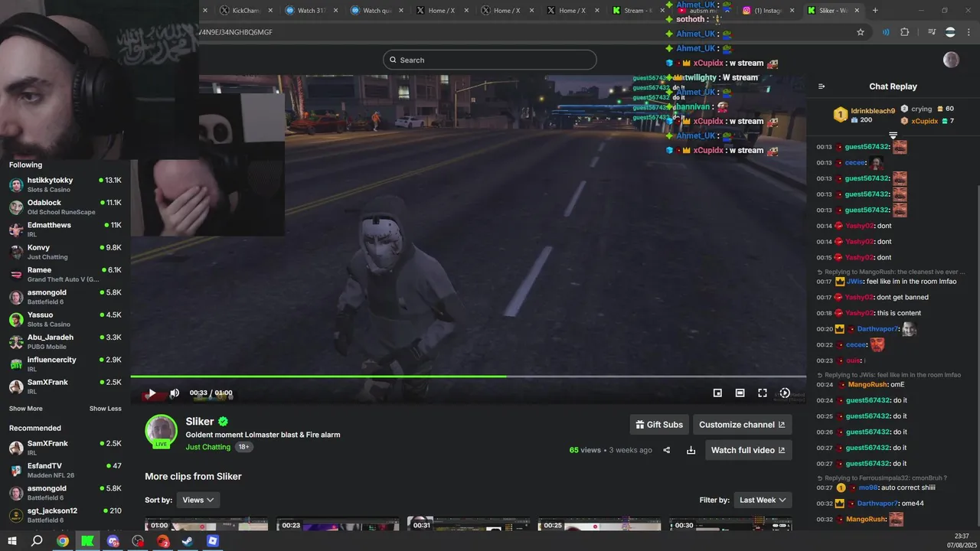Open Discord from the taskbar
This screenshot has width=980, height=551.
pos(113,541)
